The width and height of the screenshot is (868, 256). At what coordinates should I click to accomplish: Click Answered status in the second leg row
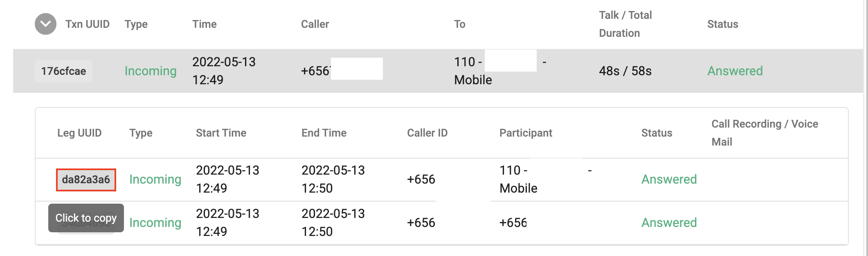[x=669, y=223]
